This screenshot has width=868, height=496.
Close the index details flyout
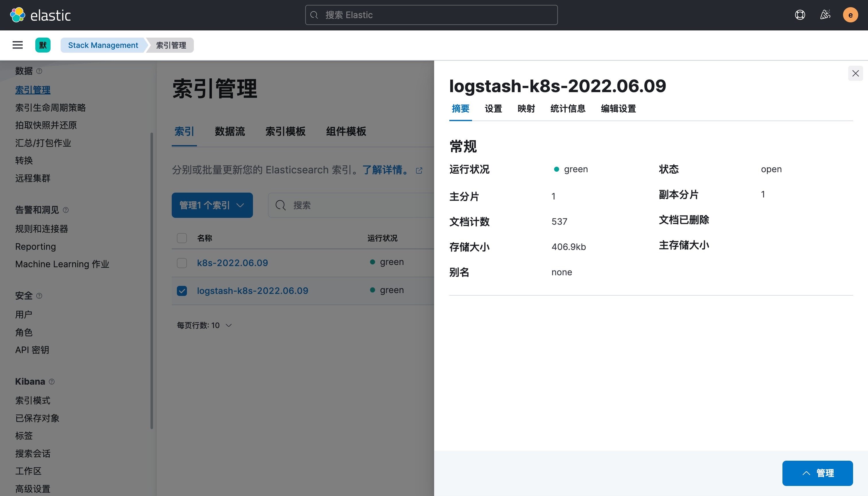pos(855,73)
